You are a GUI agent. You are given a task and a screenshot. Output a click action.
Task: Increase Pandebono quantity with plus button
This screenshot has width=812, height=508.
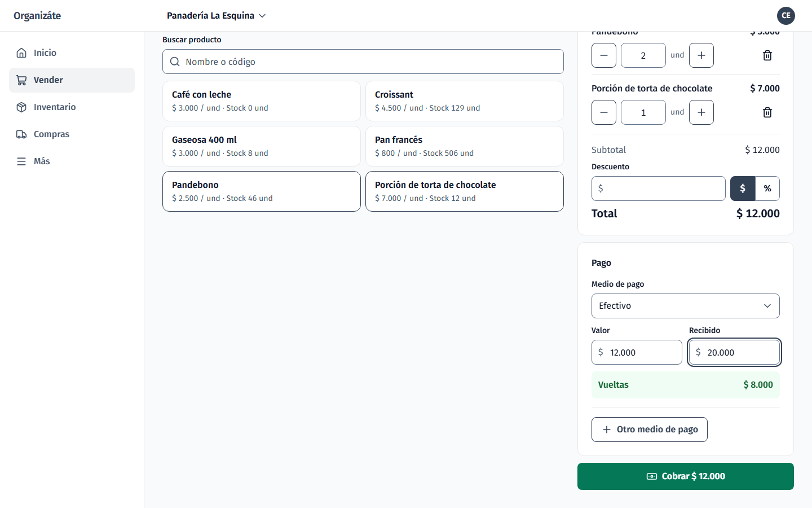pos(701,55)
